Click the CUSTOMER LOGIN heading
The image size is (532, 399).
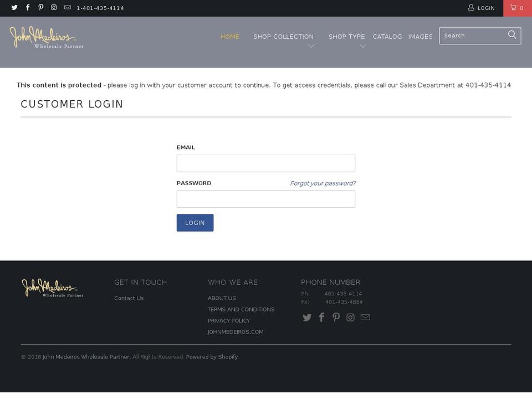point(72,104)
